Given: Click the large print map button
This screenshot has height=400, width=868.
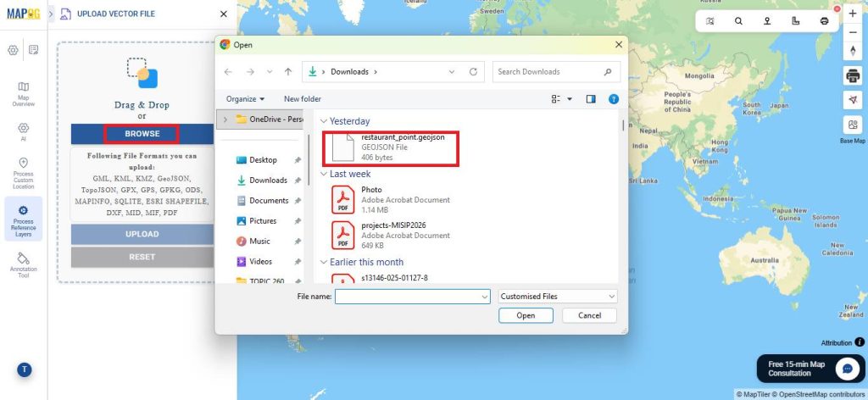Looking at the screenshot, I should (x=853, y=75).
